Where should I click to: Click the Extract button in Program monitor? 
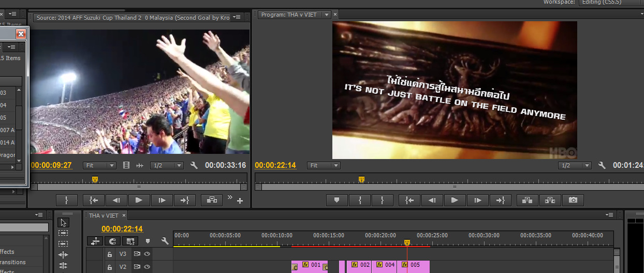click(550, 200)
